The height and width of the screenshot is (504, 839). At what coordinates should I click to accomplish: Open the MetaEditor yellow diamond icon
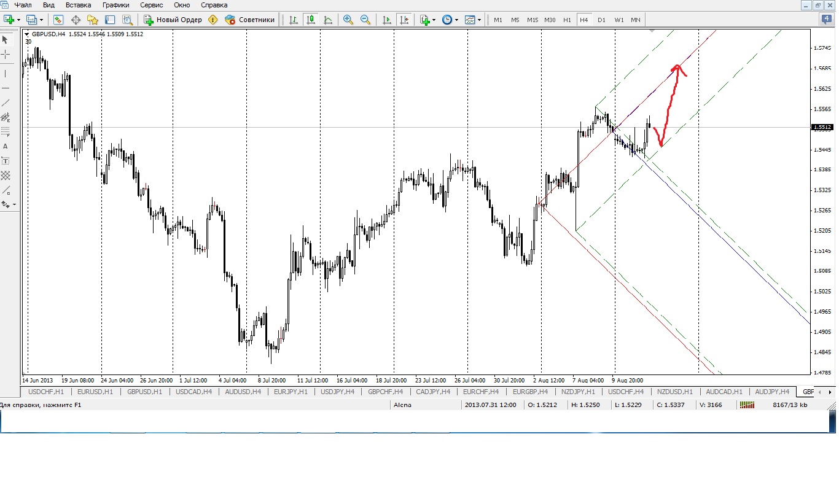coord(213,20)
